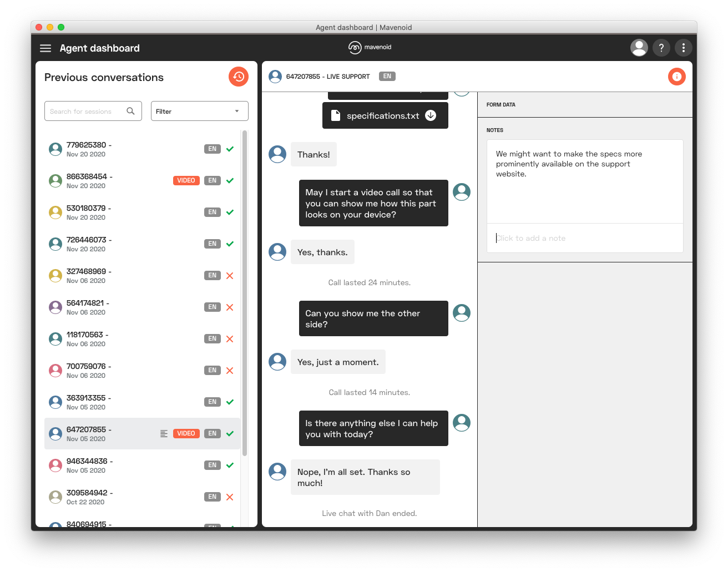Viewport: 728px width, 572px height.
Task: Click the customer avatar in conversation header
Action: pos(275,77)
